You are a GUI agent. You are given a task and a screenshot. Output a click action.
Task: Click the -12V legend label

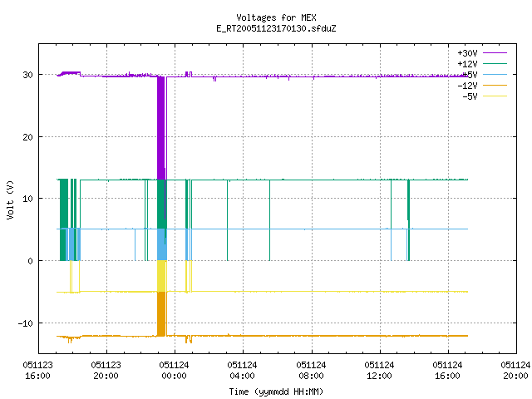(x=467, y=86)
